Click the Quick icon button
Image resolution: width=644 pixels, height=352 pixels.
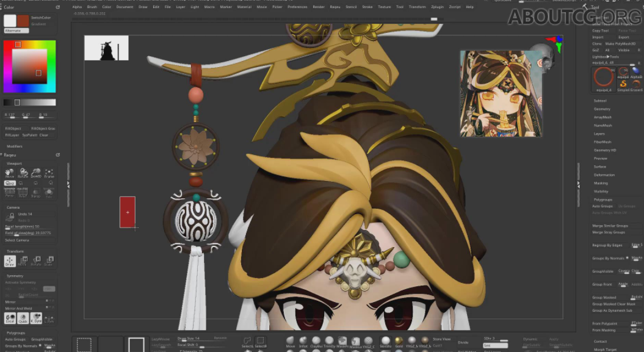23,318
